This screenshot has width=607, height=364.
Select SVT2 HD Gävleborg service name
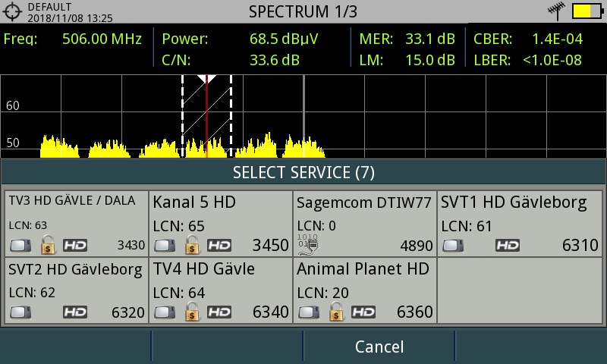[x=75, y=270]
